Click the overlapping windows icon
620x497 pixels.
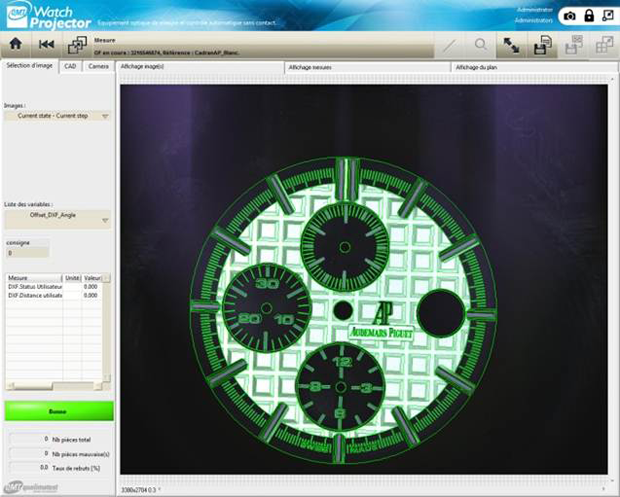(76, 45)
